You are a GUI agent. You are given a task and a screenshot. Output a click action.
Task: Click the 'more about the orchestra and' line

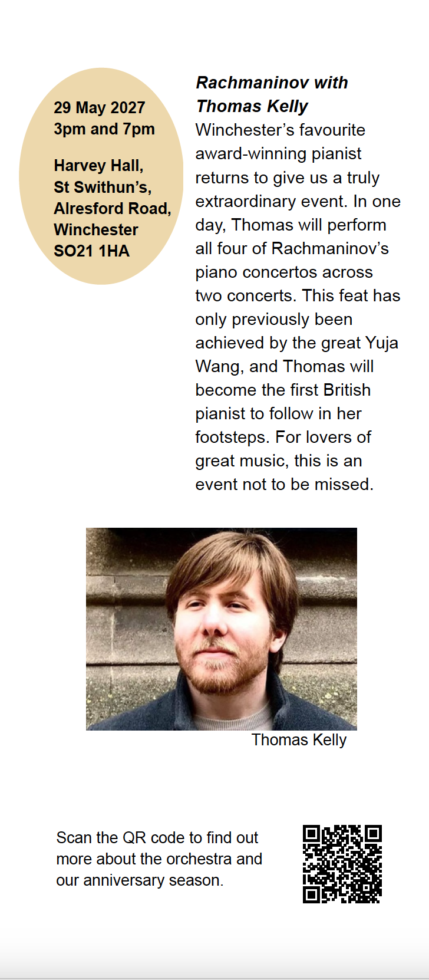coord(159,859)
